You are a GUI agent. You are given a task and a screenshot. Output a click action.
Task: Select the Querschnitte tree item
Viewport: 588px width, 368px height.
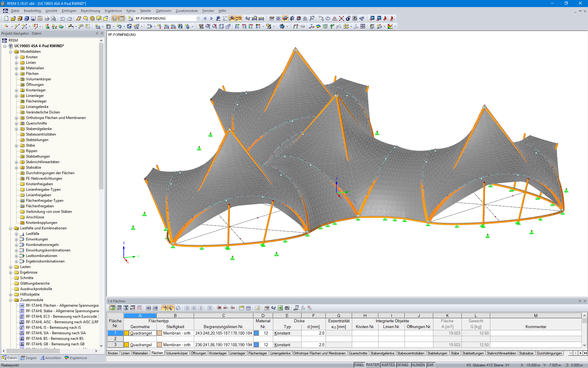coord(36,123)
